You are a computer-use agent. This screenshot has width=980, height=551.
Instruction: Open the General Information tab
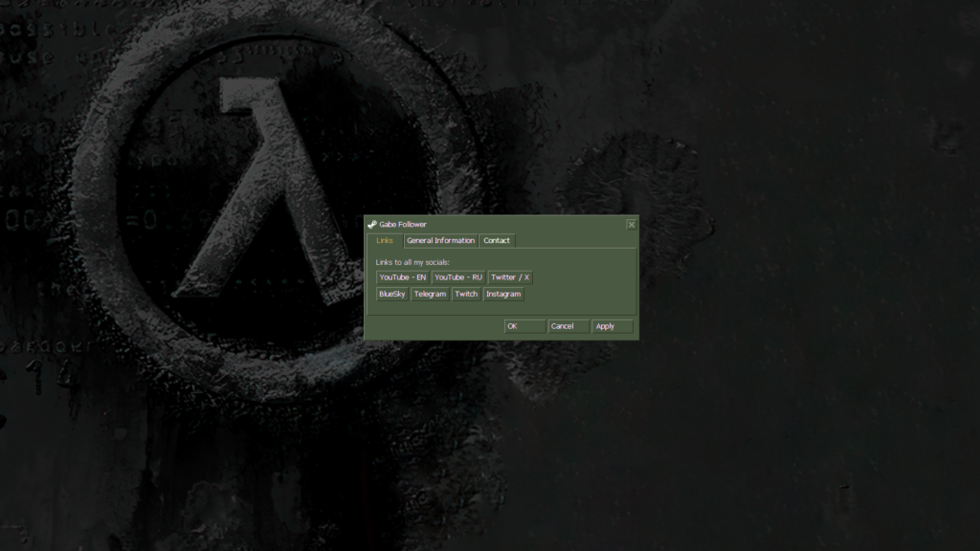pyautogui.click(x=440, y=241)
